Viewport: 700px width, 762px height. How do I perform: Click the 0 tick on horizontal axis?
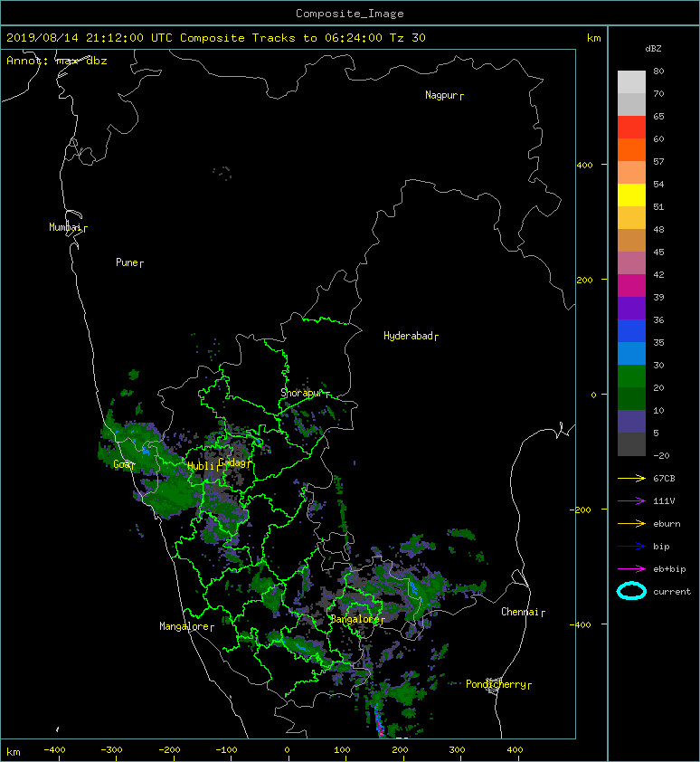tap(287, 750)
